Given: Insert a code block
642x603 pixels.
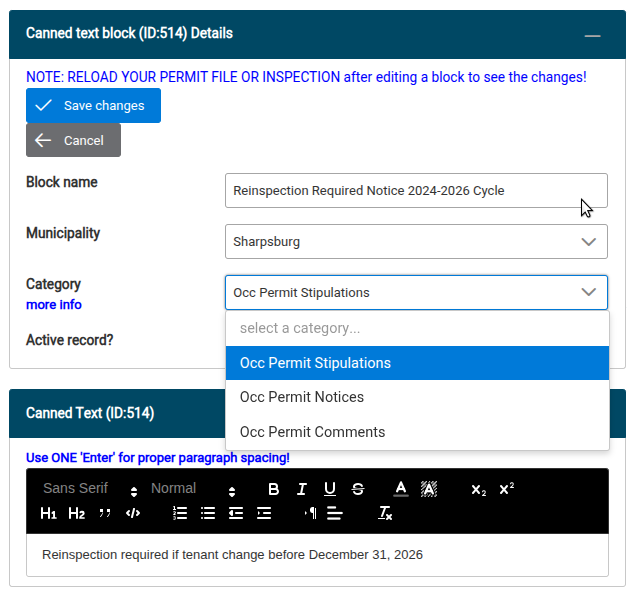Looking at the screenshot, I should pyautogui.click(x=133, y=513).
